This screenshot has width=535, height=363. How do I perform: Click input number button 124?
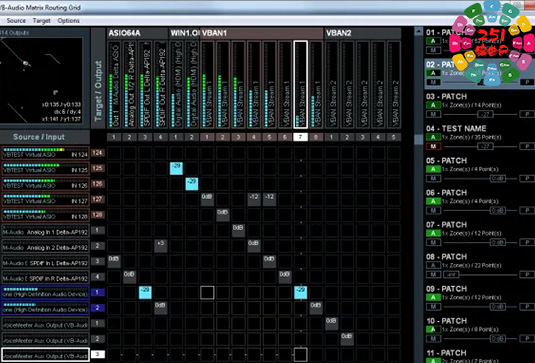[98, 153]
